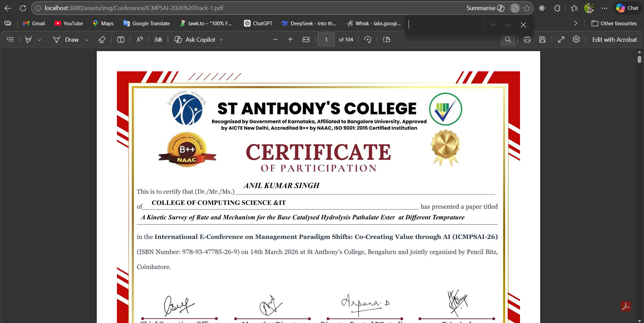Open the Gmail bookmark

coord(34,24)
